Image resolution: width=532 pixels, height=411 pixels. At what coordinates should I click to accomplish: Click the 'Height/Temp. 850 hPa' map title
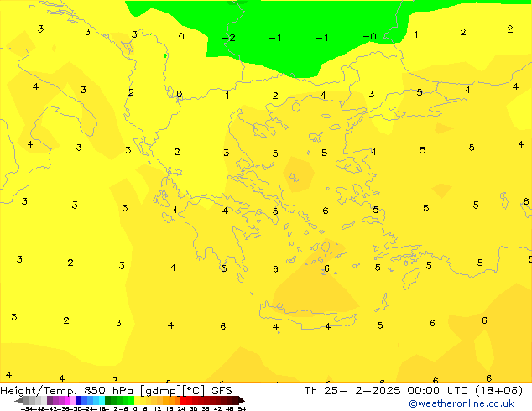click(x=68, y=391)
